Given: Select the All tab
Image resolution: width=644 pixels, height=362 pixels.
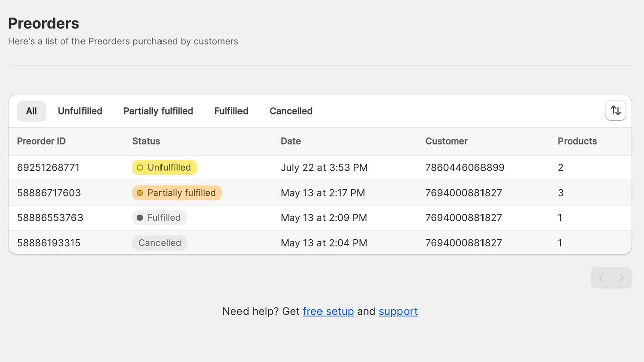Looking at the screenshot, I should click(x=31, y=111).
